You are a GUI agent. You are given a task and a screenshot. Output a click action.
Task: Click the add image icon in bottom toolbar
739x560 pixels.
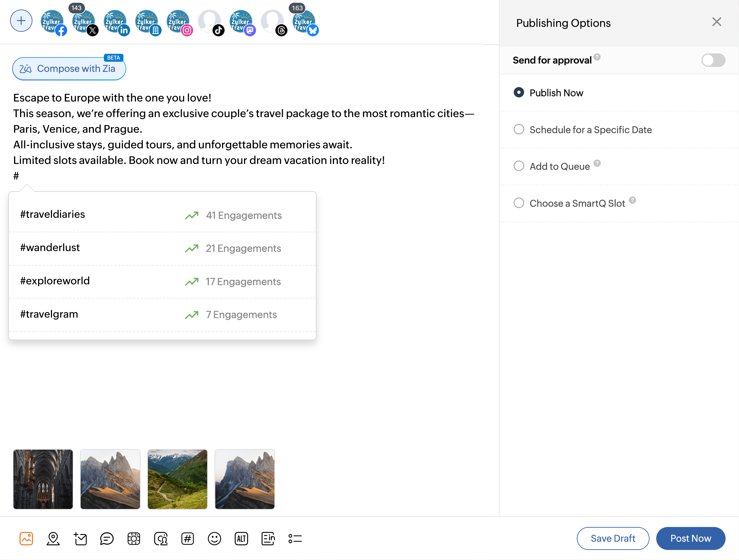click(26, 538)
